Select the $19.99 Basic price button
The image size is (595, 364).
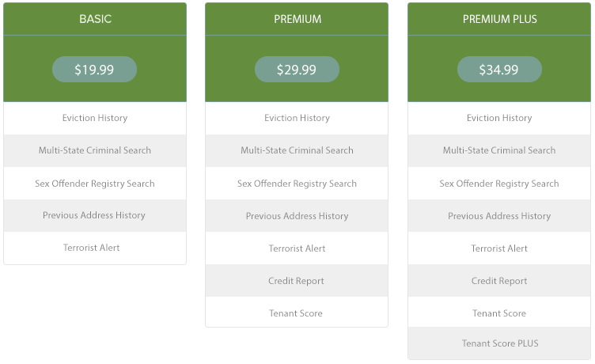(94, 70)
